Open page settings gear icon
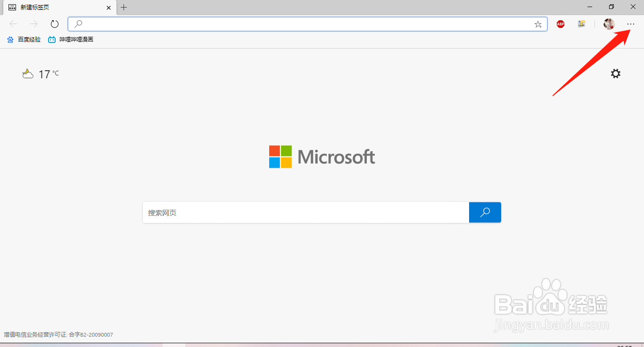 pyautogui.click(x=616, y=74)
